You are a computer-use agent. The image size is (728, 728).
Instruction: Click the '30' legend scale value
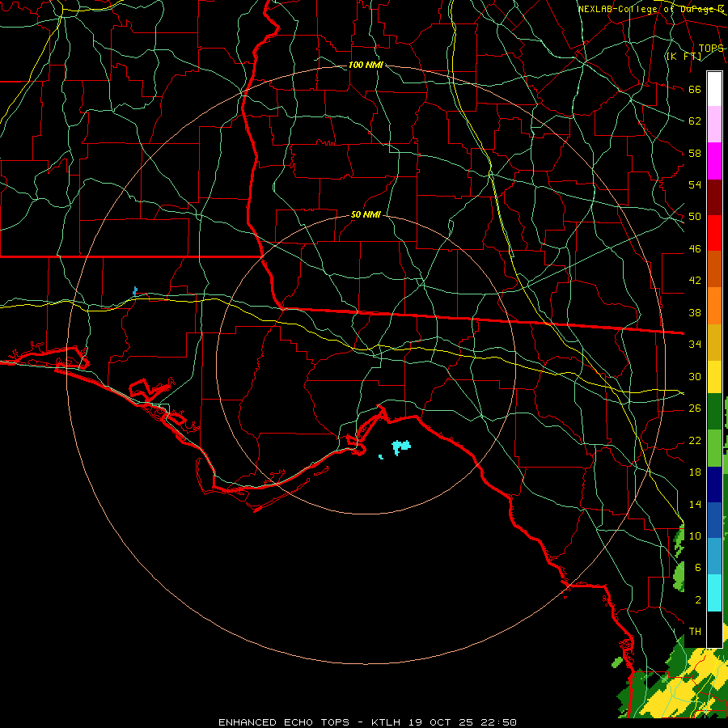pos(695,376)
